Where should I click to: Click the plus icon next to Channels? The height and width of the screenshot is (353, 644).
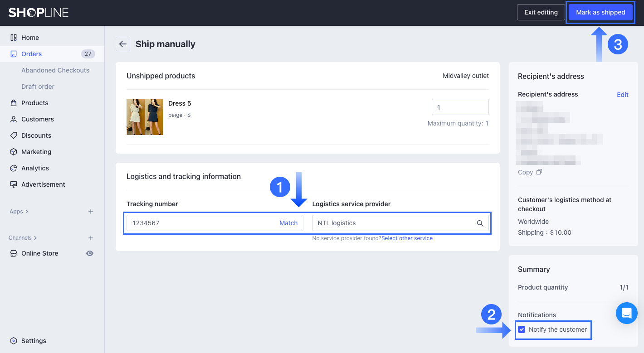[x=91, y=238]
